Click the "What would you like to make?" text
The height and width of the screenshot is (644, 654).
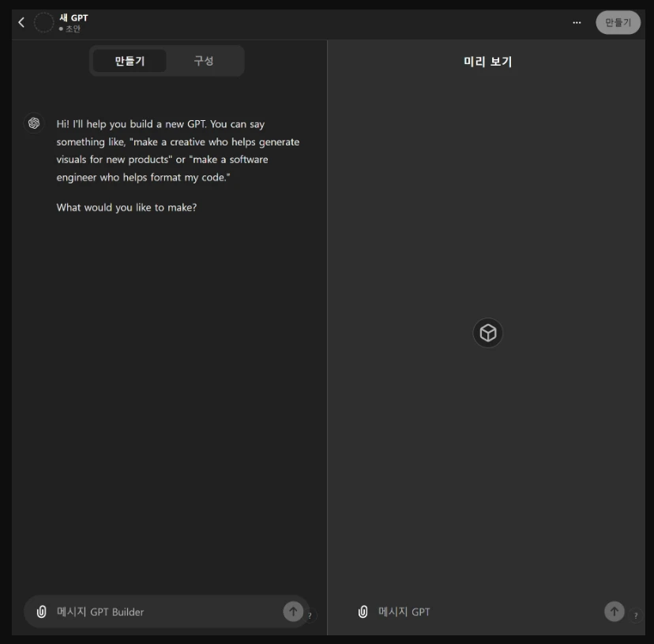click(x=126, y=208)
